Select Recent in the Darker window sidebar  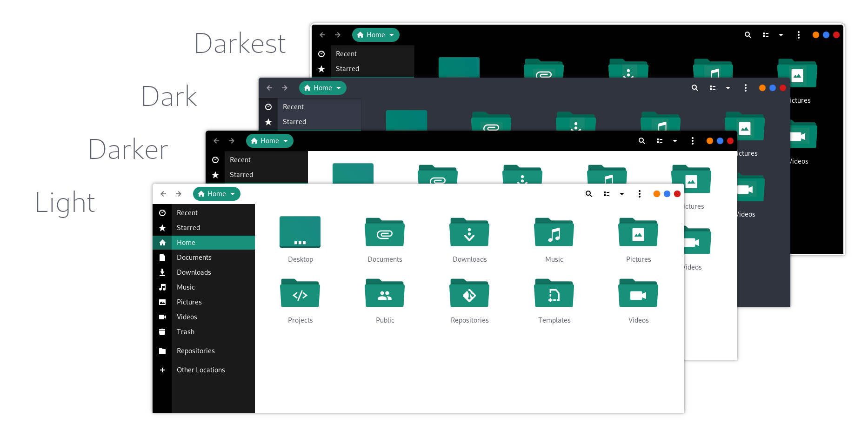coord(257,160)
